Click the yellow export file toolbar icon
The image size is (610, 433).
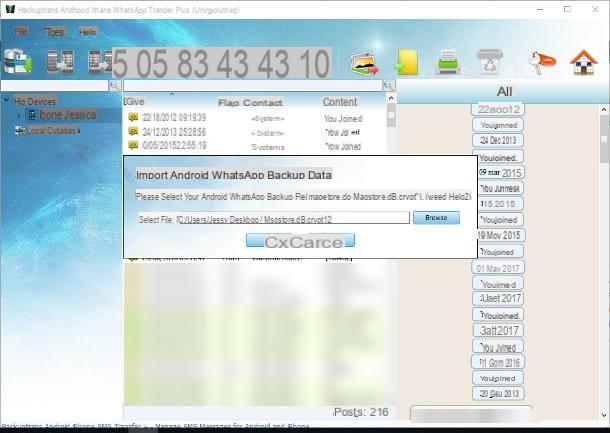[407, 62]
